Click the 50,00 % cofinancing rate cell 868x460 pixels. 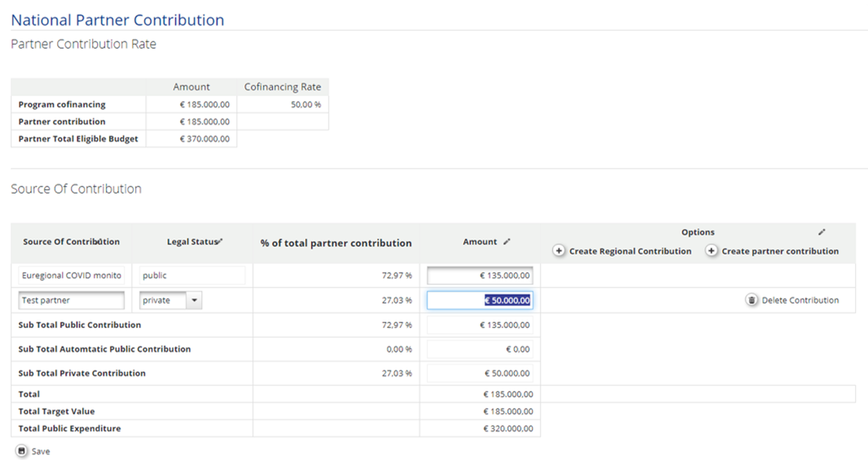click(283, 104)
